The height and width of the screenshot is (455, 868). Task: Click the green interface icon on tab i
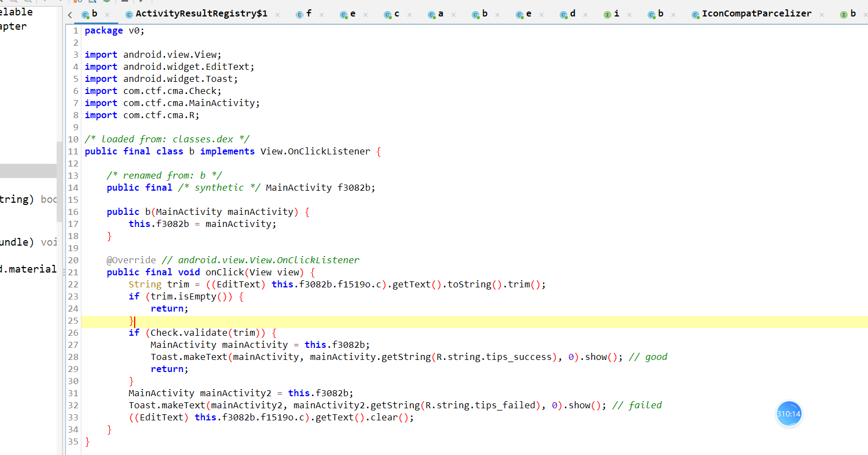pyautogui.click(x=607, y=14)
